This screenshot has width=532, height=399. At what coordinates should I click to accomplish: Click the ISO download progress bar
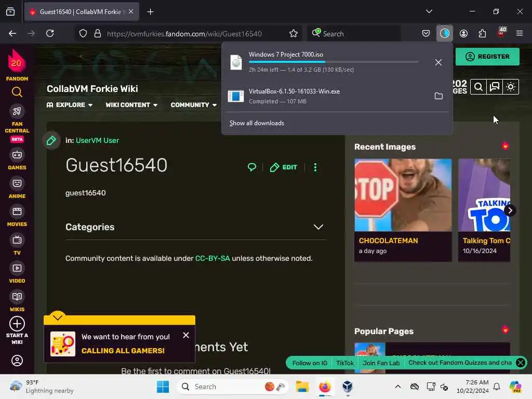click(x=334, y=62)
